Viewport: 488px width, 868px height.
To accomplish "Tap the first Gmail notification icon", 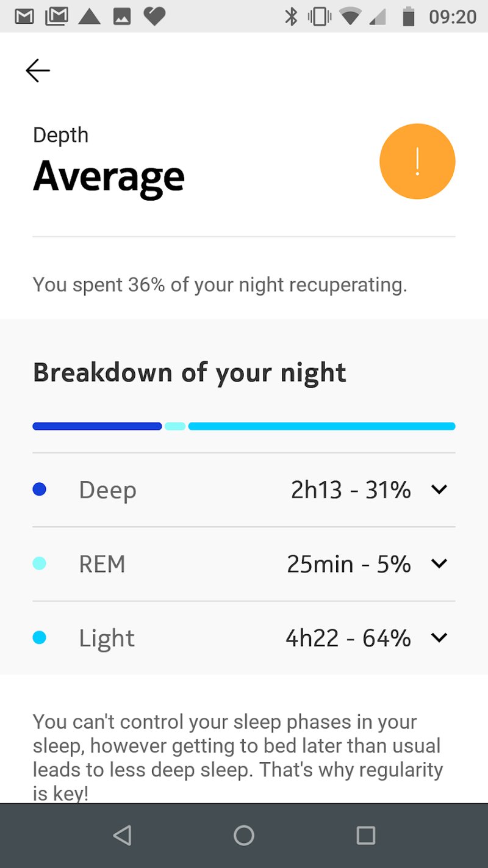I will (x=24, y=16).
